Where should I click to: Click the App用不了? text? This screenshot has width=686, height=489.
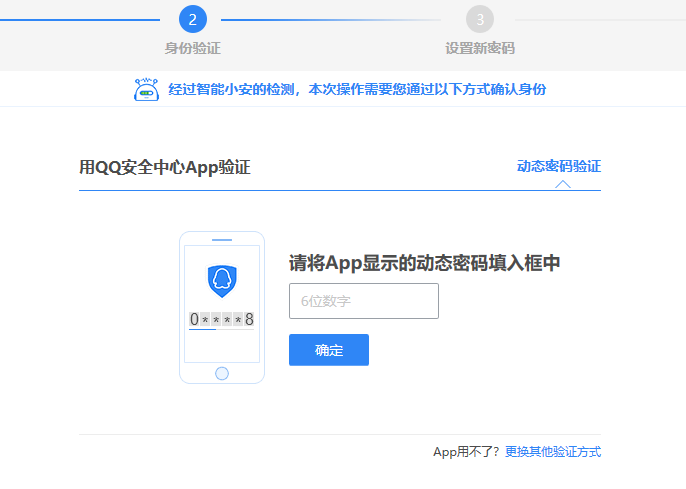point(466,451)
